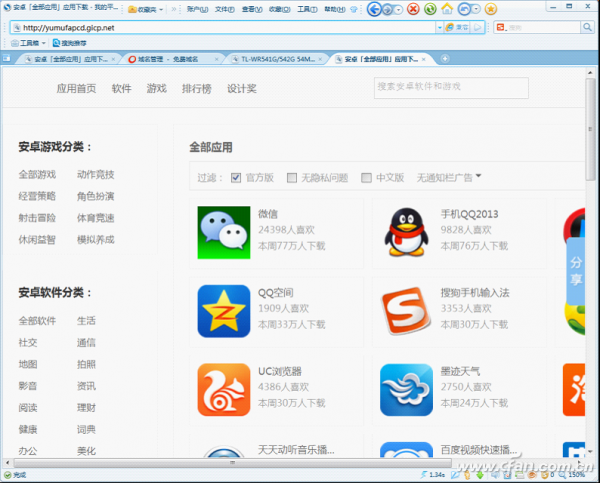
Task: Click the browser back arrow button
Action: click(x=373, y=10)
